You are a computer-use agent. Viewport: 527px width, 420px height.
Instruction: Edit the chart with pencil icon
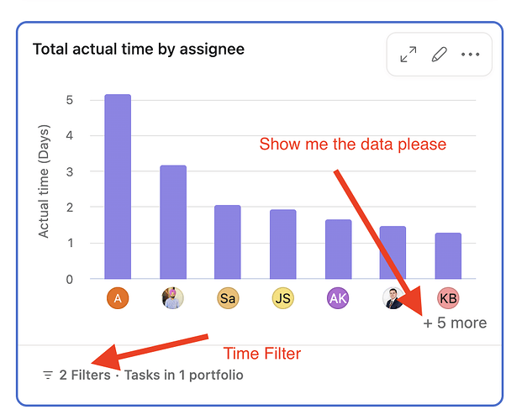click(439, 54)
